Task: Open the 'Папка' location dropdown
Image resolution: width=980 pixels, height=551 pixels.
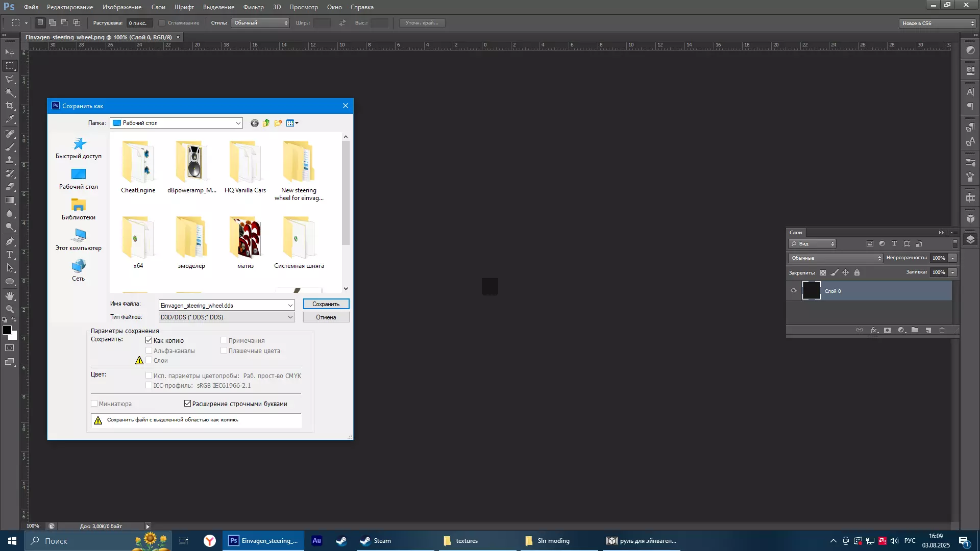Action: pyautogui.click(x=238, y=123)
